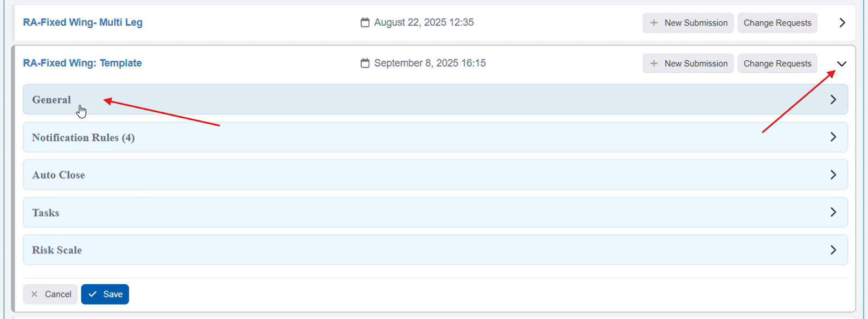The image size is (868, 319).
Task: Open RA-Fixed Wing- Multi Leg link
Action: (82, 22)
